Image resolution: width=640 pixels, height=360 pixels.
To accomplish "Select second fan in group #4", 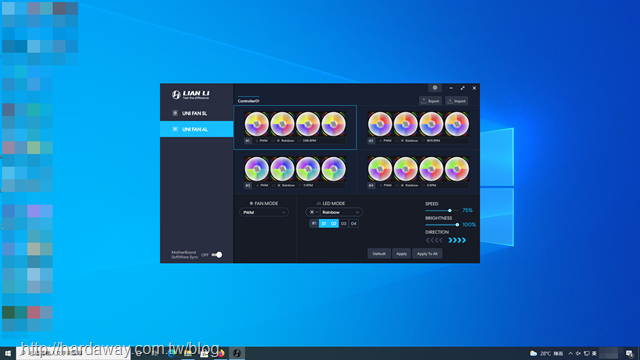I will pos(405,169).
